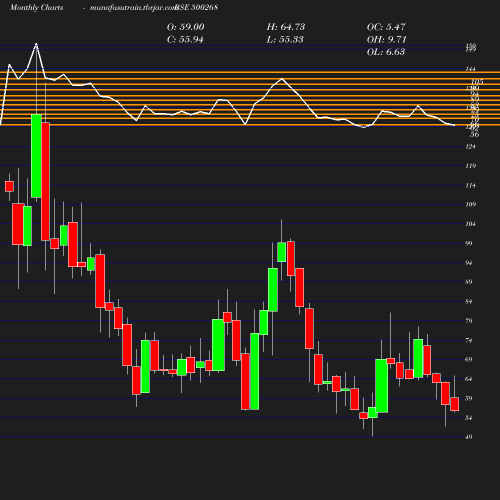Click the highest peak of the white line
Screen dimensions: 500x500
pos(36,44)
